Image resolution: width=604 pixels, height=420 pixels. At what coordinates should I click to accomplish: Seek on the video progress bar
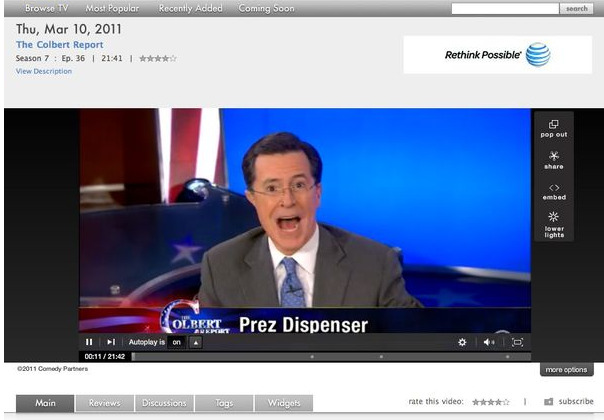(x=331, y=357)
